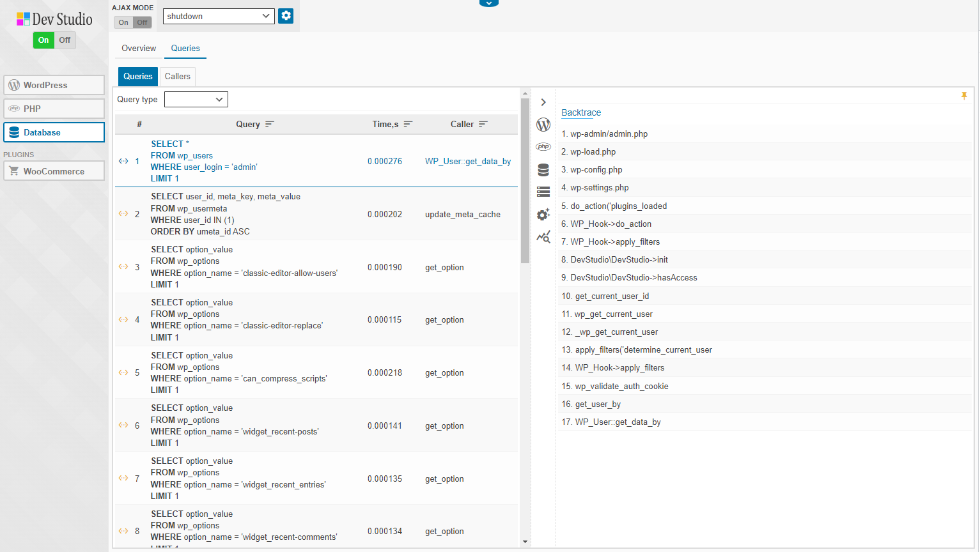Click the Dev Studio logo
The image size is (980, 552).
point(54,19)
